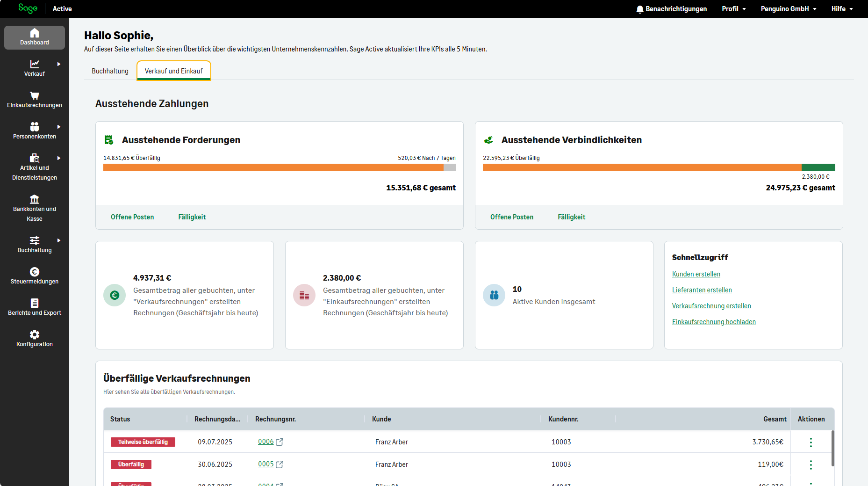The width and height of the screenshot is (868, 486).
Task: Open the Profil dropdown
Action: [x=733, y=9]
